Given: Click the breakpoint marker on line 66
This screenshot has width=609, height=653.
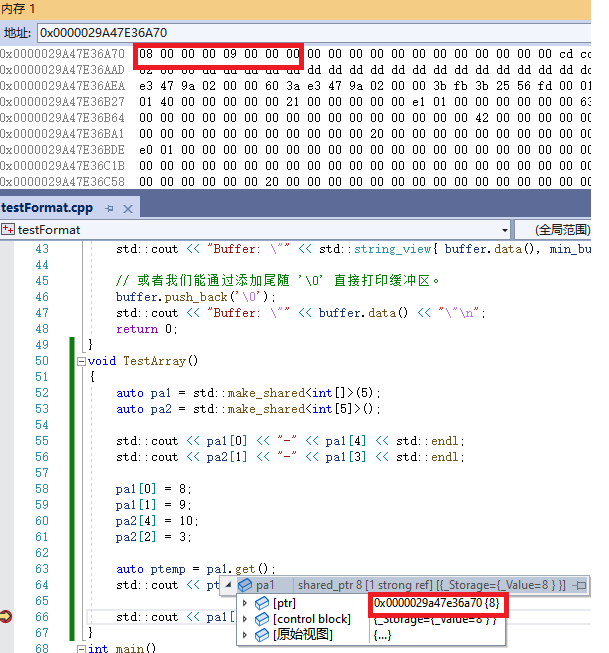Looking at the screenshot, I should [6, 616].
